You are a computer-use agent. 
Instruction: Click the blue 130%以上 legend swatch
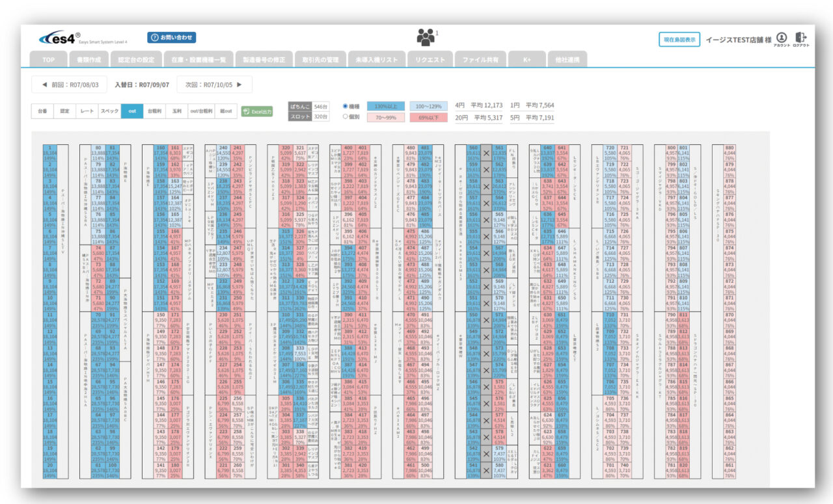pos(386,105)
